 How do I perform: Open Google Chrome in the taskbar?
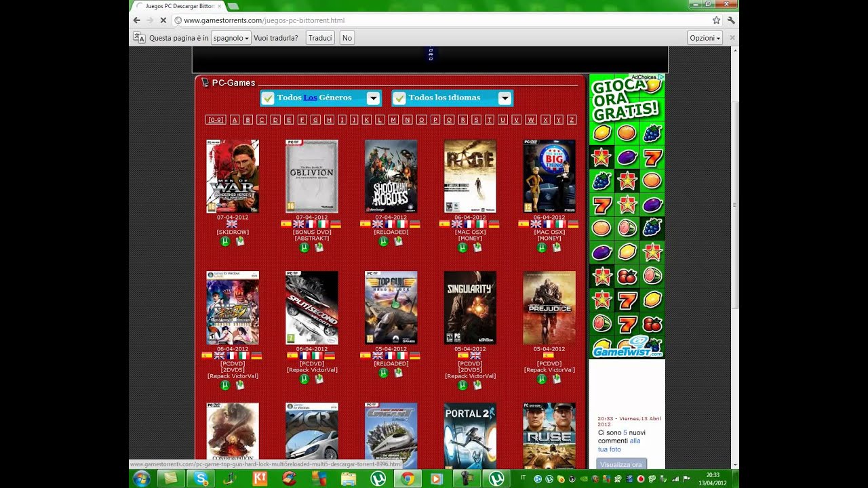pyautogui.click(x=408, y=479)
